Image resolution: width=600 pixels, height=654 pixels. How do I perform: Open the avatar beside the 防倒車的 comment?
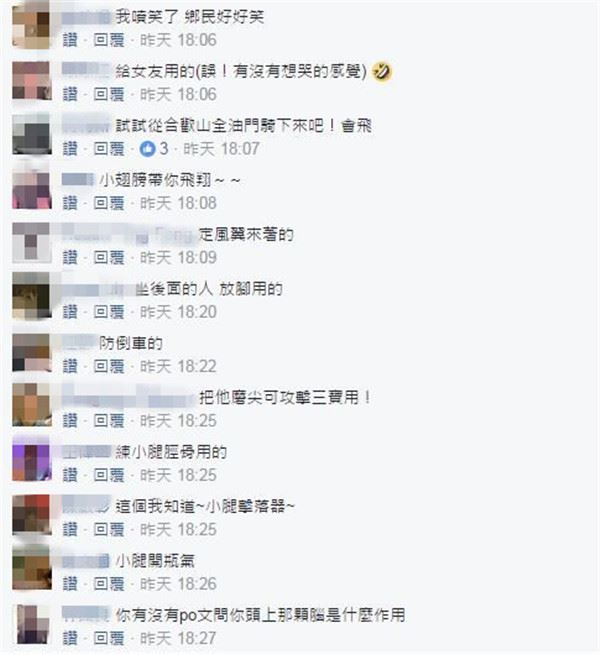click(x=31, y=352)
